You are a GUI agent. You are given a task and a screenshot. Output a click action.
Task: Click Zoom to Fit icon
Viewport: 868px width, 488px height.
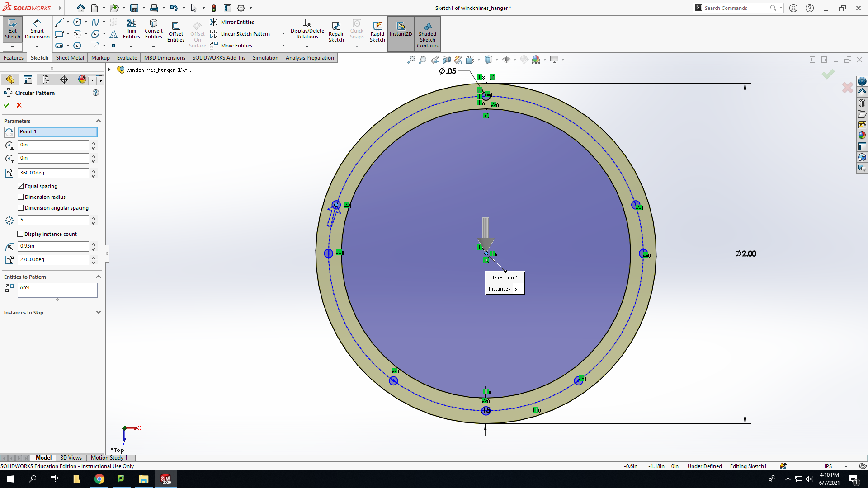click(411, 60)
